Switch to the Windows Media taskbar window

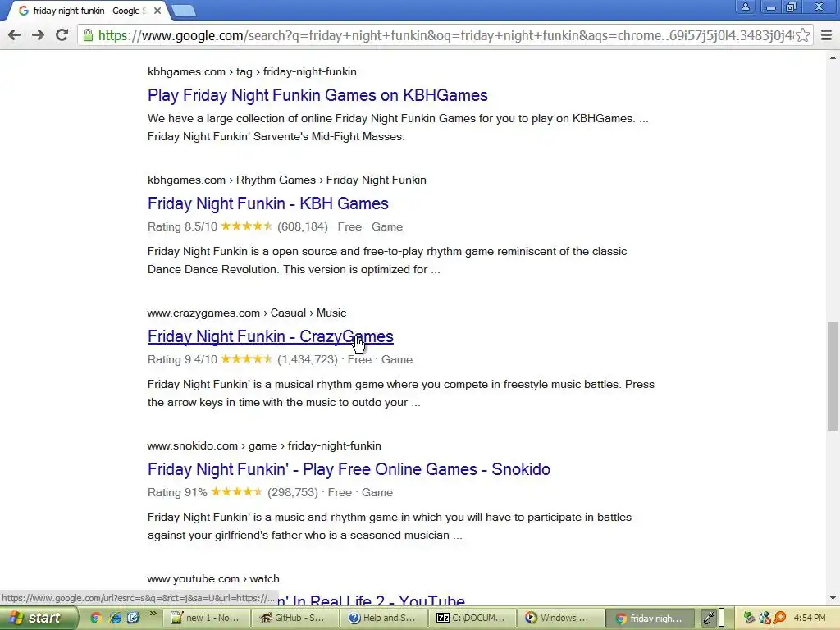(561, 618)
